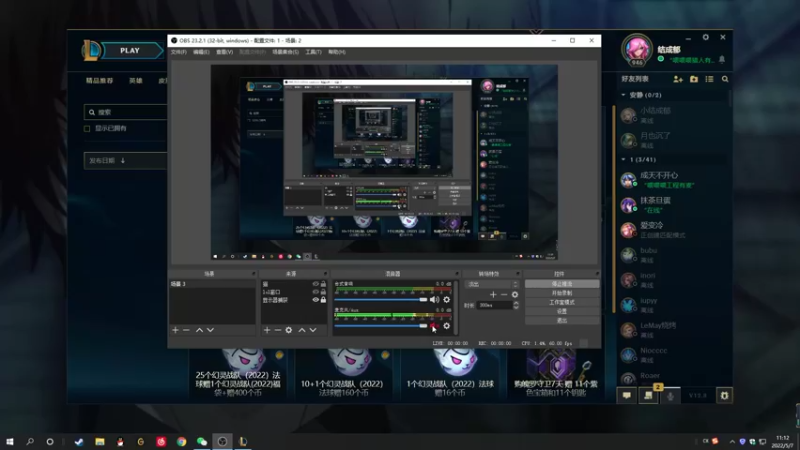Open source properties gear in sources panel
Image resolution: width=800 pixels, height=450 pixels.
tap(289, 330)
